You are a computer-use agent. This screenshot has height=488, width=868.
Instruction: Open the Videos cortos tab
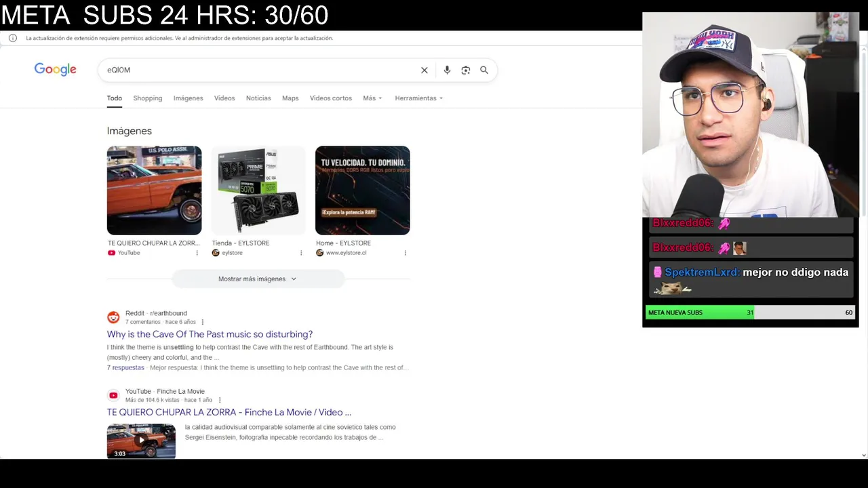[331, 98]
